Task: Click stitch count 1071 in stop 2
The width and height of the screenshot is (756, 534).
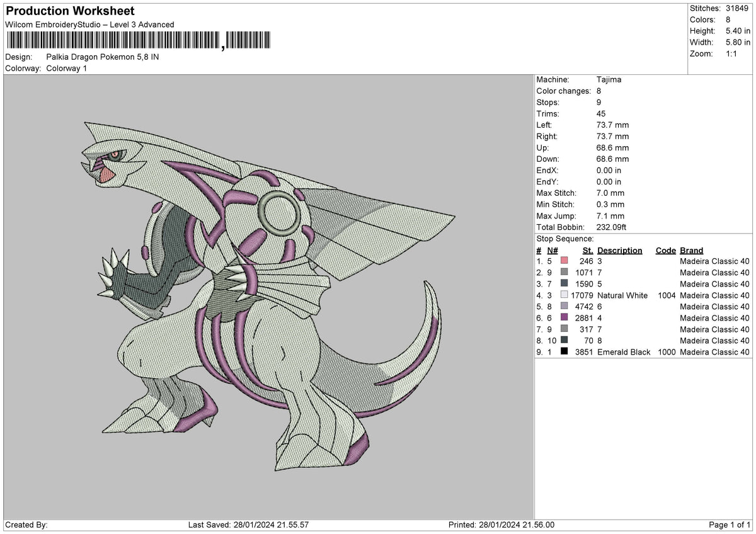Action: click(x=585, y=273)
